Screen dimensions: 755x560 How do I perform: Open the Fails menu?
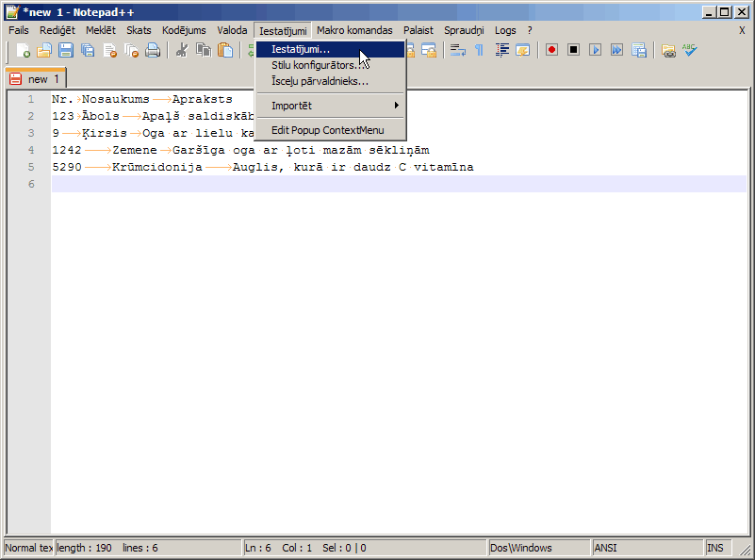click(18, 30)
